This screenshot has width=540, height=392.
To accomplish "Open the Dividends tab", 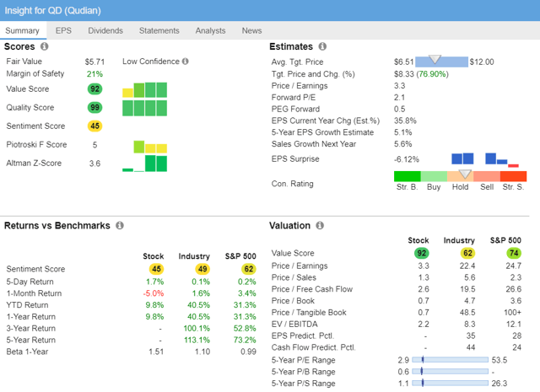I will click(105, 30).
